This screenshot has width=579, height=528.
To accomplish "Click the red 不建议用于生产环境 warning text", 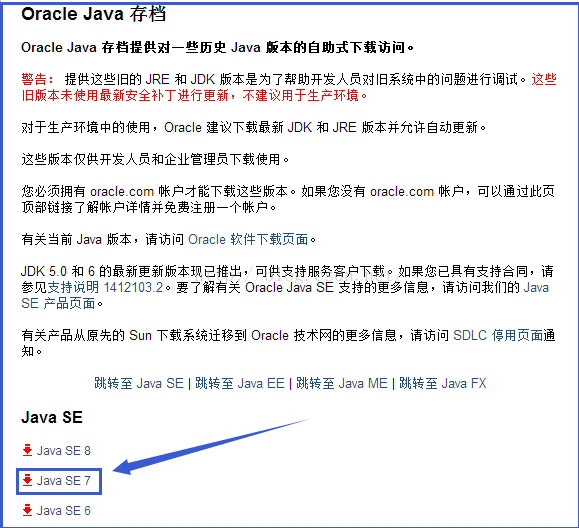I will pos(305,95).
